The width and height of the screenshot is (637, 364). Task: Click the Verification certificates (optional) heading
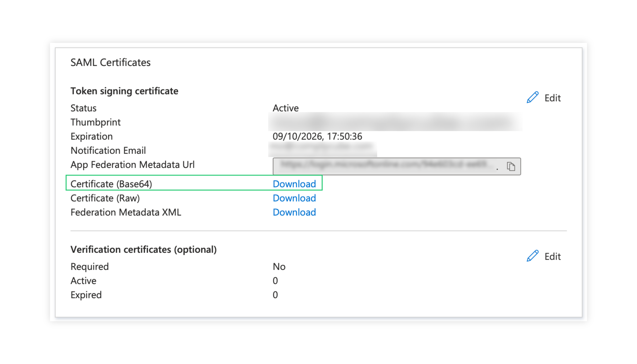(143, 250)
